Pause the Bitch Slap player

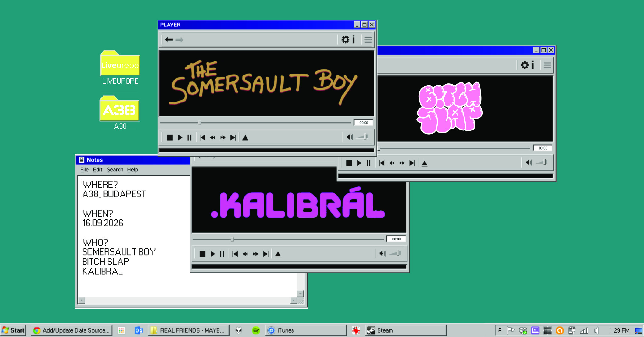point(369,163)
